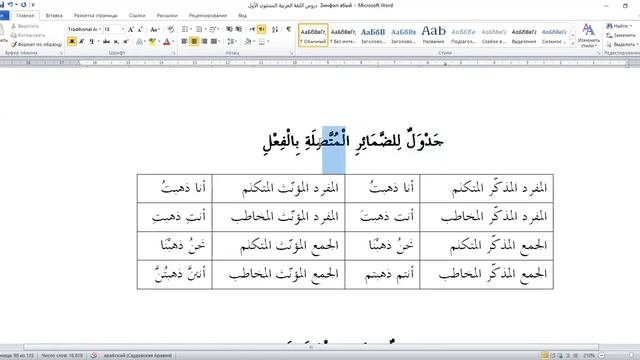The image size is (640, 360).
Task: Open the Разметка страницы ribbon tab
Action: tap(96, 16)
